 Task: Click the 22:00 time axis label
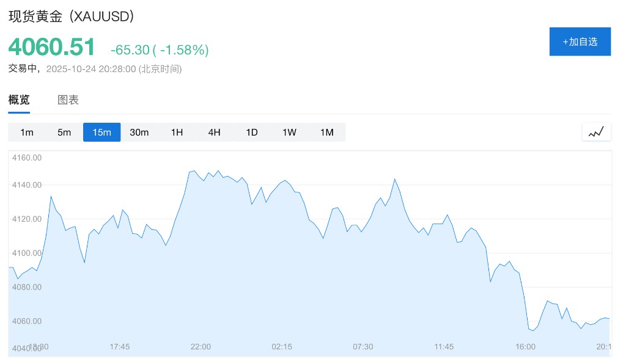click(x=201, y=347)
